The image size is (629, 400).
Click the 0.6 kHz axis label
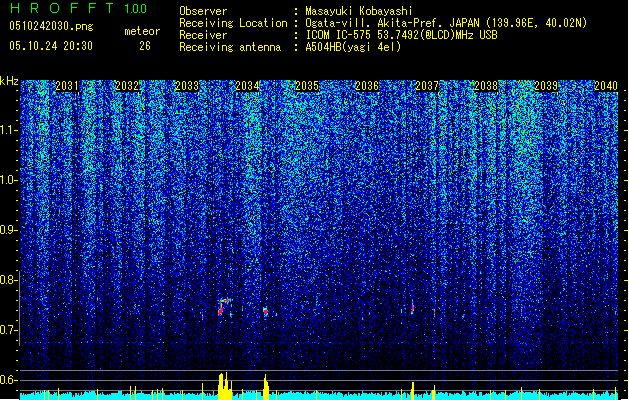(9, 380)
